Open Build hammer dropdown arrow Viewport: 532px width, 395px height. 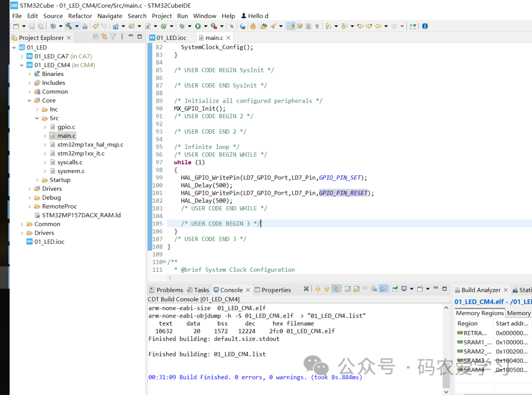point(77,26)
